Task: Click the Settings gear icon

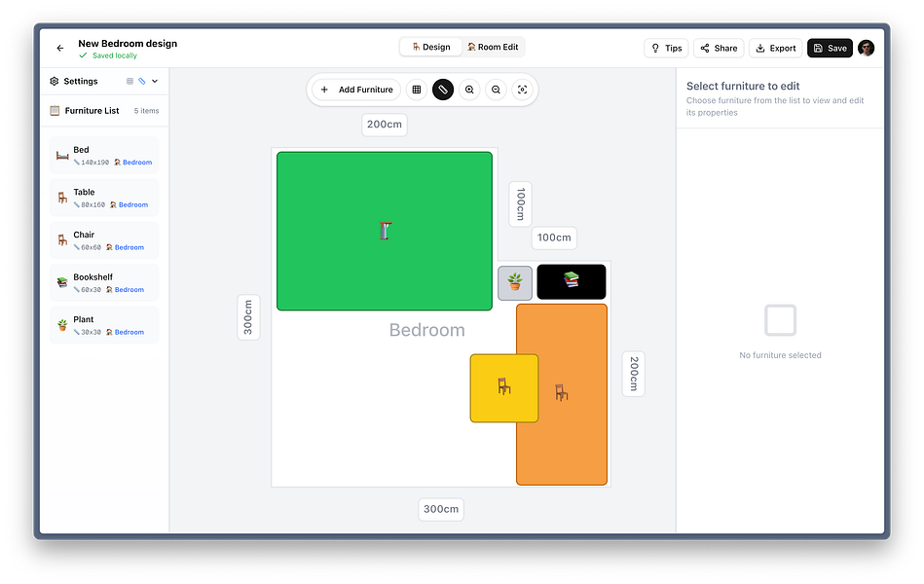Action: (x=55, y=82)
